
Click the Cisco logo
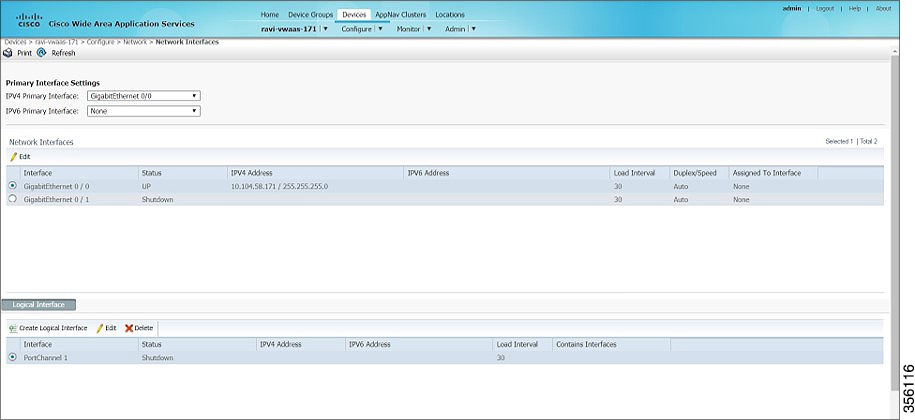(x=29, y=20)
